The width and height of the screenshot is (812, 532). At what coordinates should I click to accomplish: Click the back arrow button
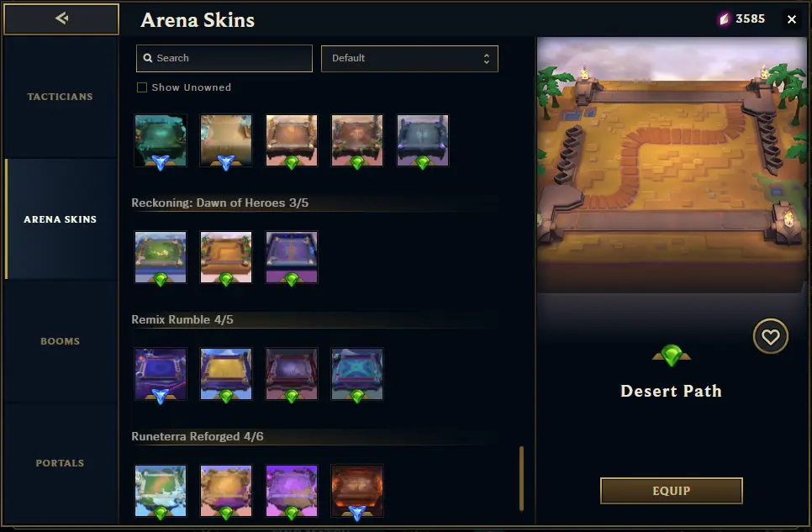pyautogui.click(x=61, y=19)
